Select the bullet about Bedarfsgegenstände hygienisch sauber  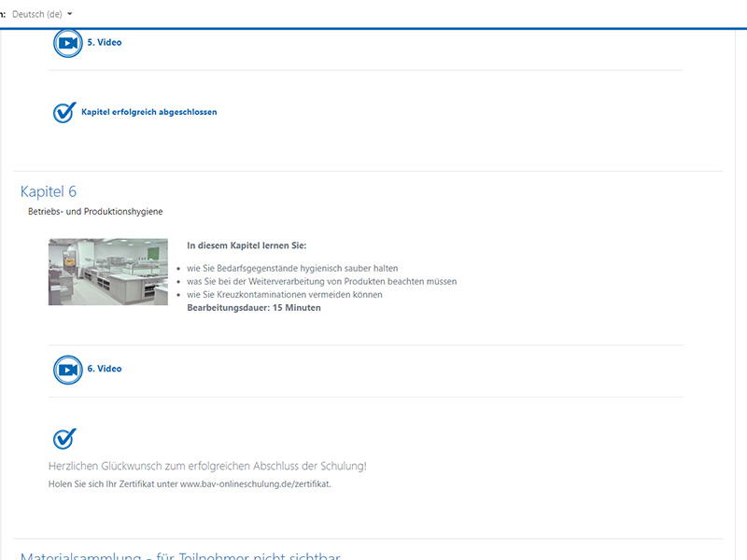(x=292, y=268)
